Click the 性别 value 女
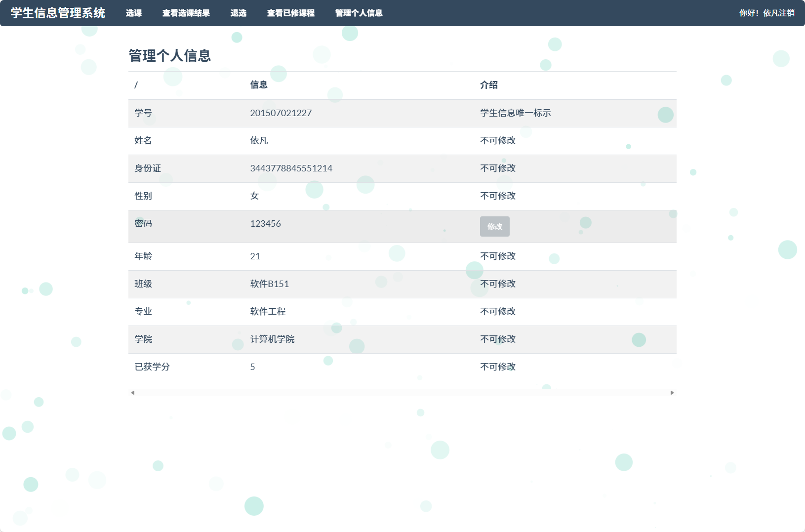This screenshot has width=805, height=532. pos(254,196)
